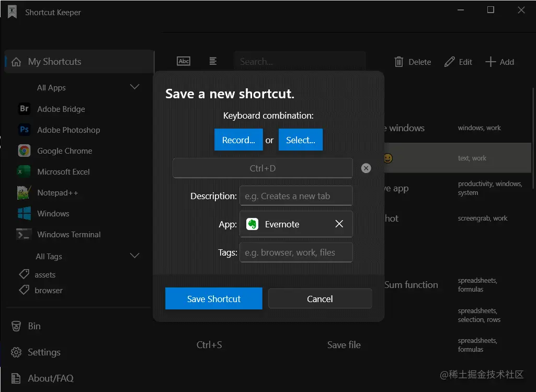Image resolution: width=536 pixels, height=392 pixels.
Task: Select the Adobe Photoshop icon in sidebar
Action: [24, 130]
